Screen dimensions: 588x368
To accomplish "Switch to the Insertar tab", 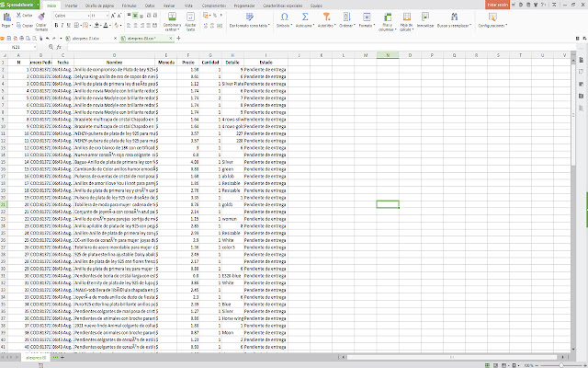I will (71, 5).
